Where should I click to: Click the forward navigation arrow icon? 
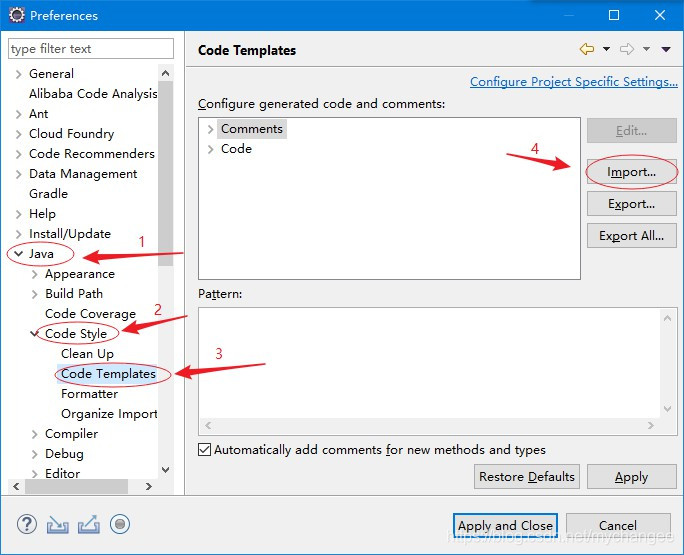[627, 49]
